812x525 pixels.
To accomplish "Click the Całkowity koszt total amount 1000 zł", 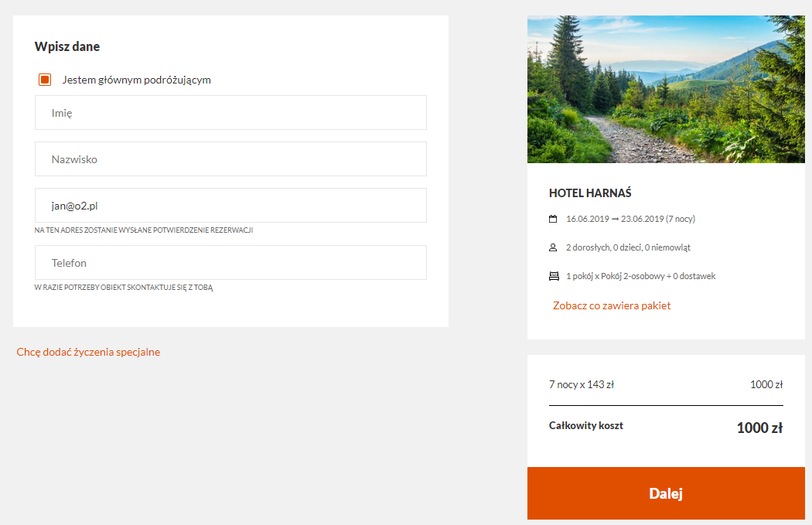I will (x=759, y=428).
